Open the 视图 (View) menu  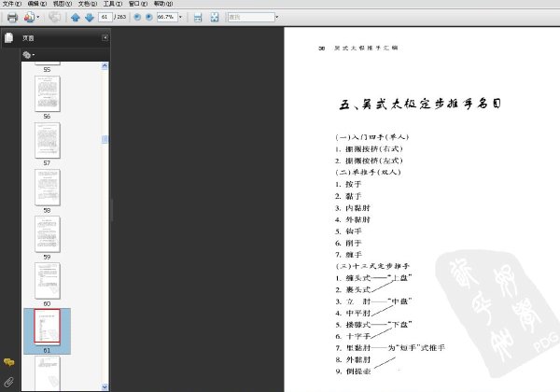tap(63, 4)
